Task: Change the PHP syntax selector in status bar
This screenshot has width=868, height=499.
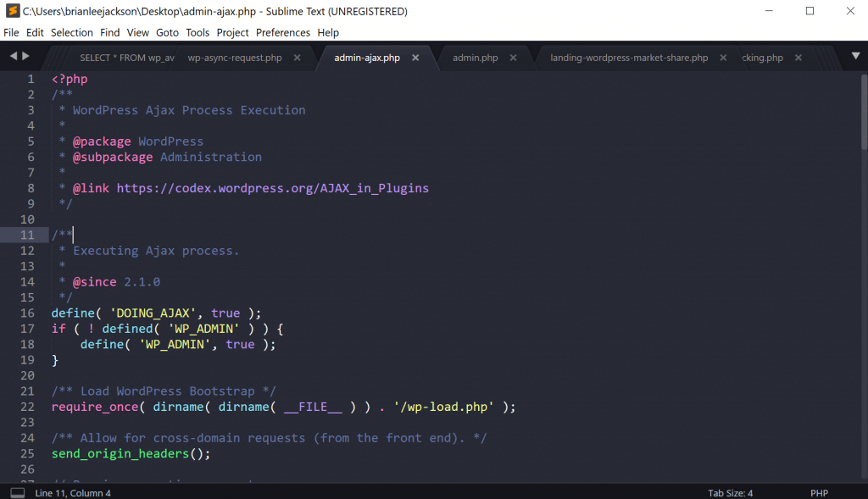Action: pos(818,492)
